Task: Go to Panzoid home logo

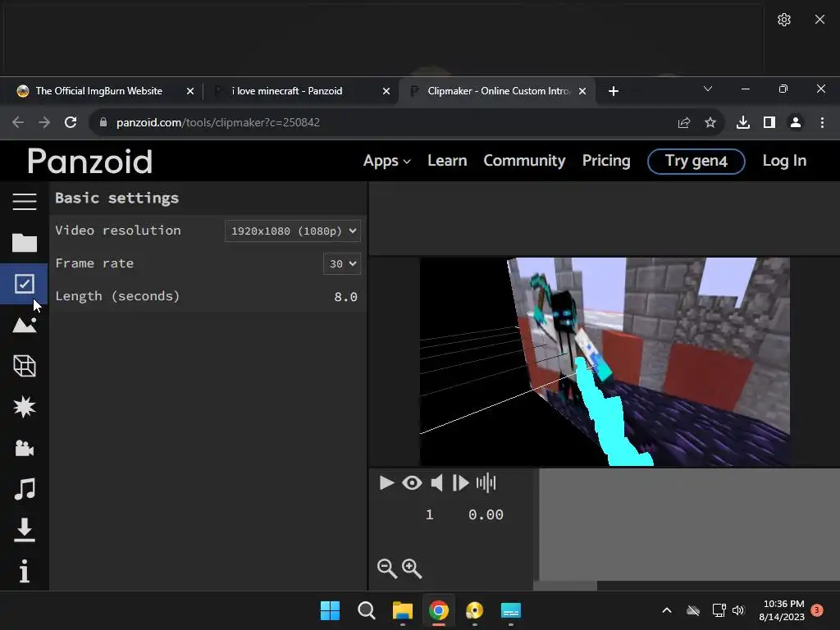Action: pos(90,162)
